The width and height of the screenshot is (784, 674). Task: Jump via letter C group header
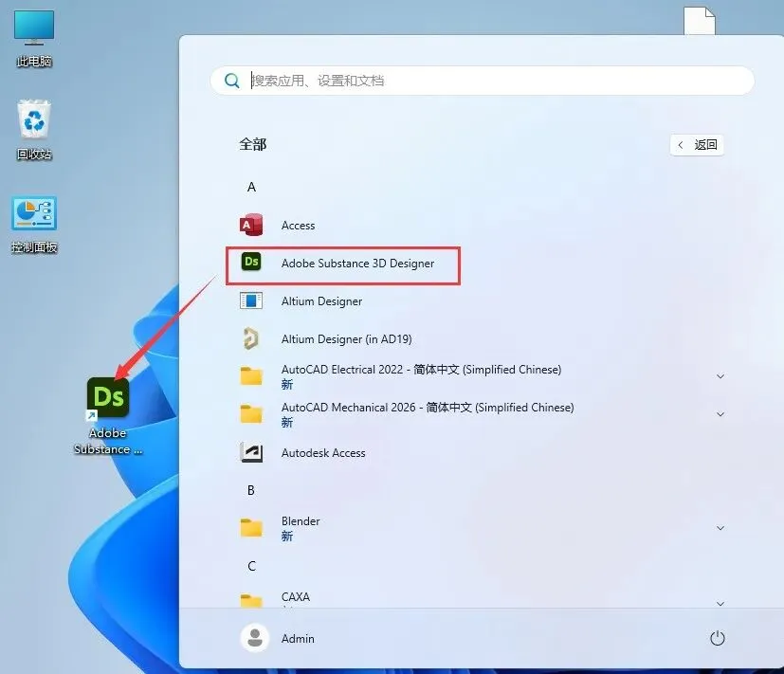pos(251,566)
